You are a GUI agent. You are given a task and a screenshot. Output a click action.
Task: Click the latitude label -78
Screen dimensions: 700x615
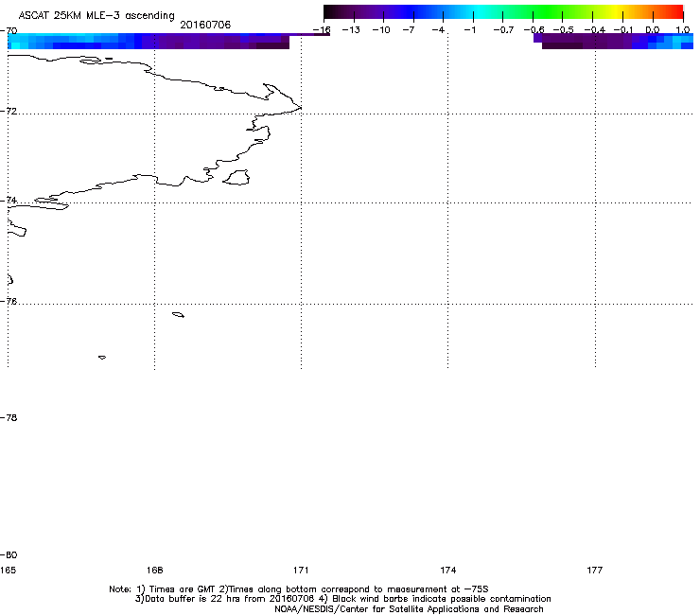(9, 418)
